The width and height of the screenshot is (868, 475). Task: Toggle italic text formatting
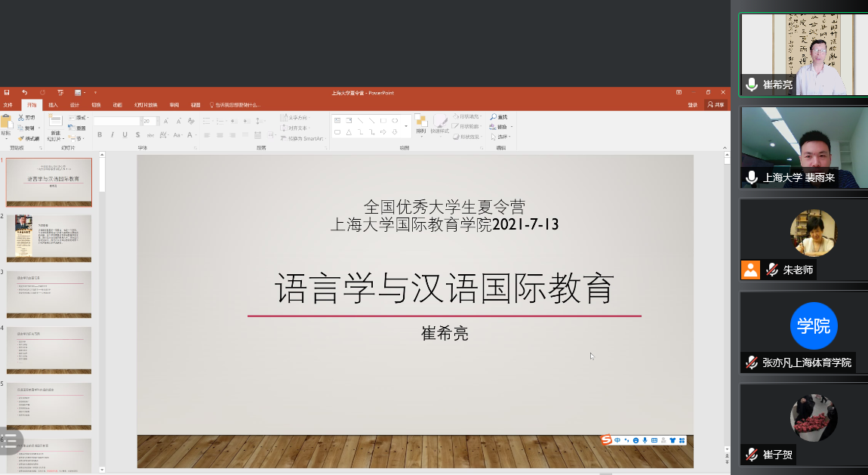point(112,135)
